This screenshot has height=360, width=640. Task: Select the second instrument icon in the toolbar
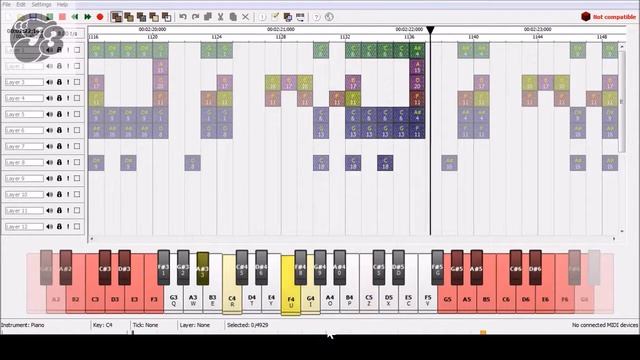(x=129, y=17)
